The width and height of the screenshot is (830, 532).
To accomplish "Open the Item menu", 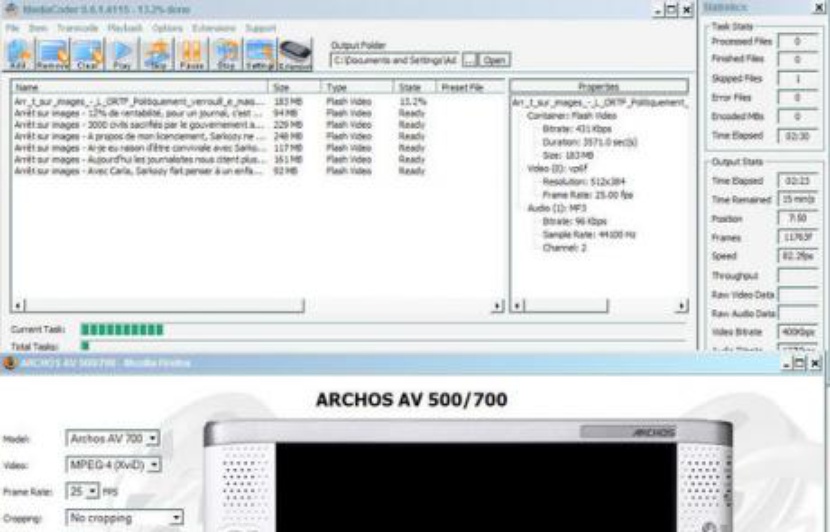I will [38, 28].
